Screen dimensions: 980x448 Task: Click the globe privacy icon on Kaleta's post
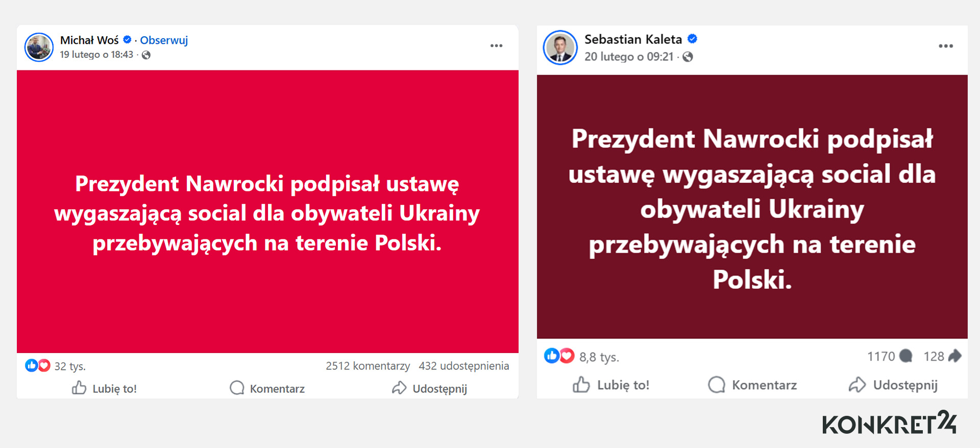[688, 56]
